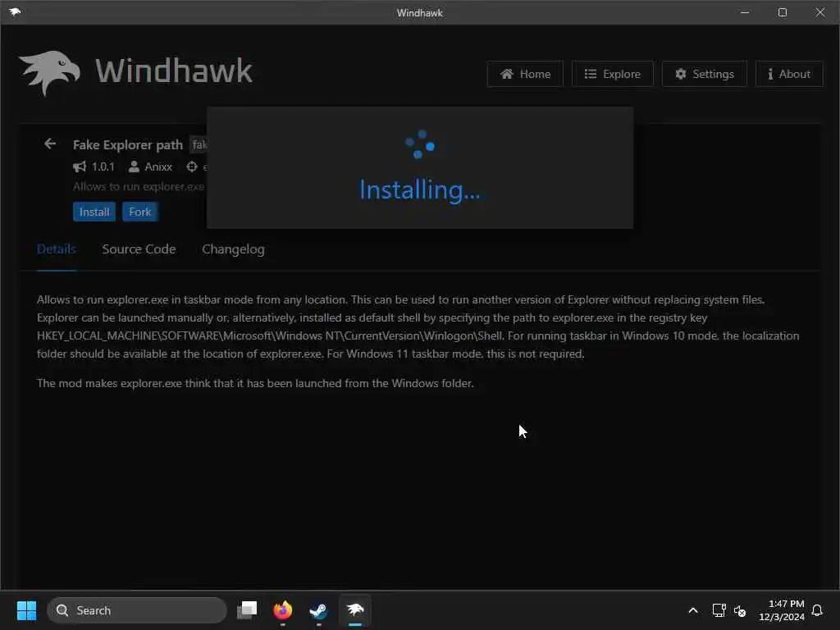Click the Install button
The width and height of the screenshot is (840, 630).
tap(94, 212)
